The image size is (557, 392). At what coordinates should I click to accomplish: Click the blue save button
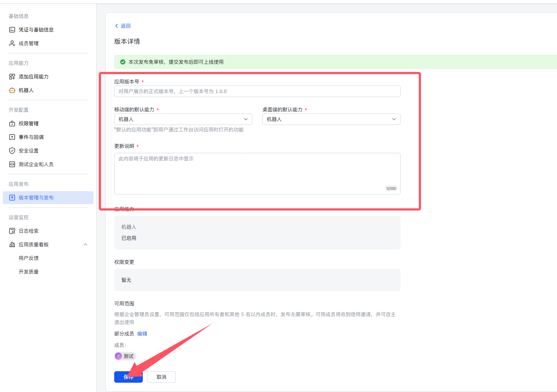coord(128,377)
